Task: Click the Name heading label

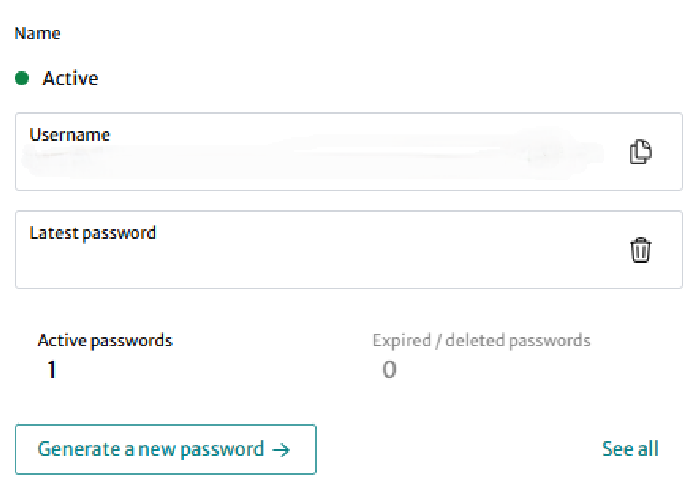Action: pyautogui.click(x=37, y=33)
